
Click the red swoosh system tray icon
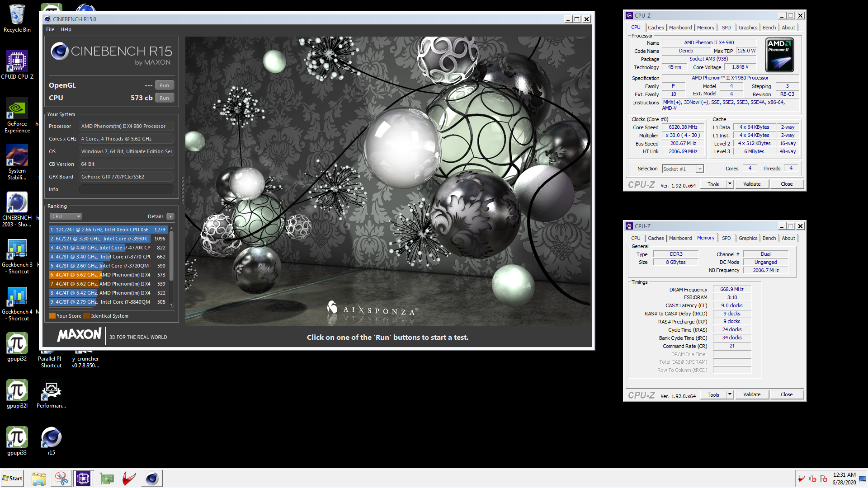802,479
